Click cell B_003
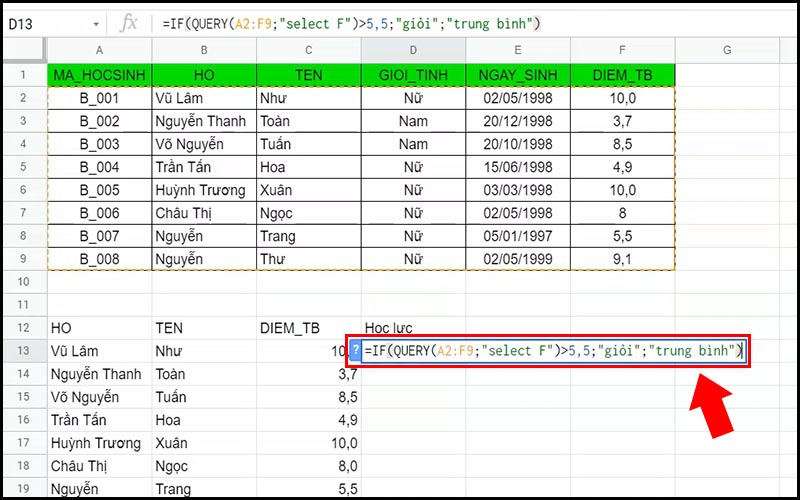Image resolution: width=800 pixels, height=500 pixels. (x=99, y=144)
